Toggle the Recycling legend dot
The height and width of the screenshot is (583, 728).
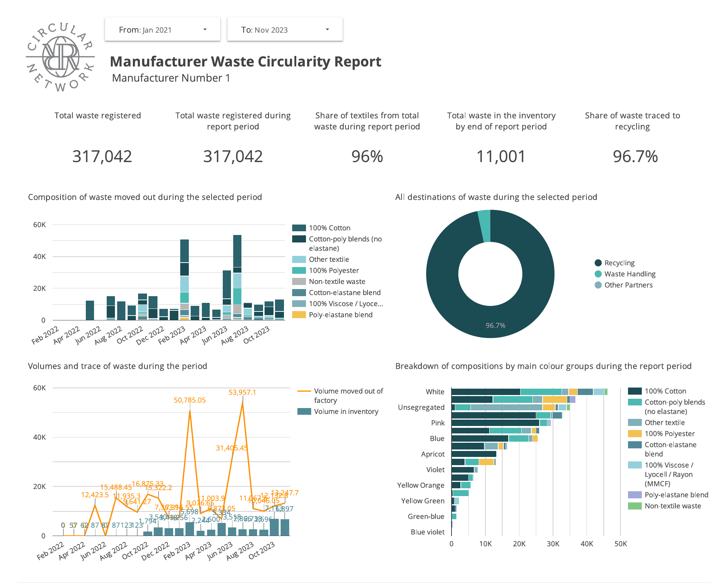coord(598,263)
